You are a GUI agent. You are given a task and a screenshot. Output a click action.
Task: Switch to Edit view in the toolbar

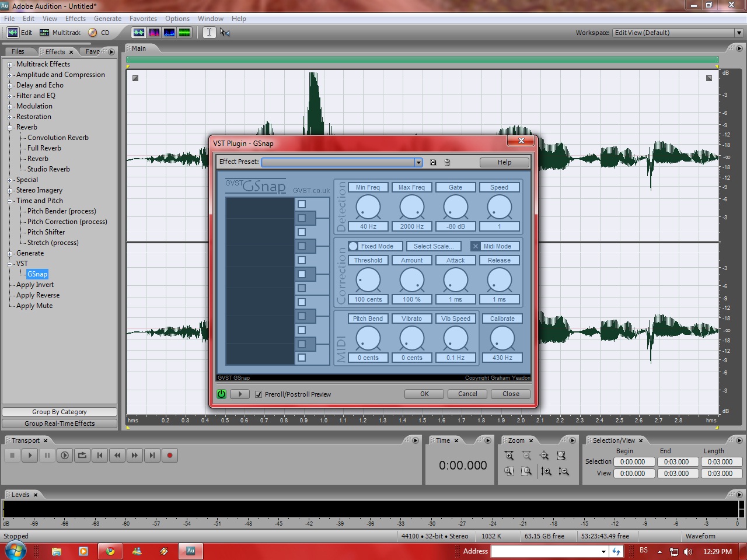[20, 33]
